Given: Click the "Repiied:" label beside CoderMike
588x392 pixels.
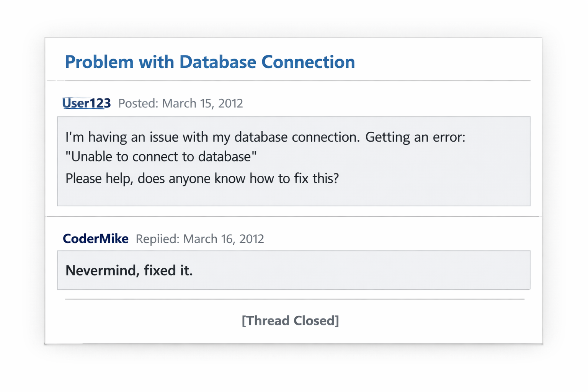Looking at the screenshot, I should tap(157, 239).
